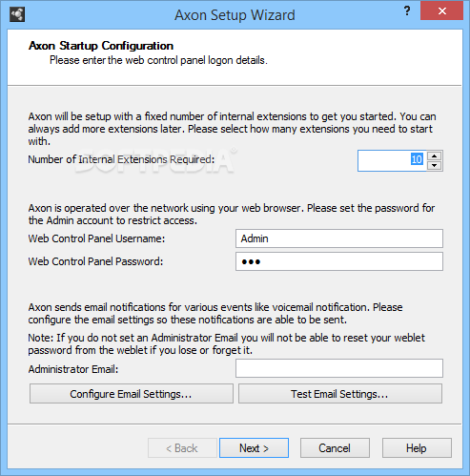470x476 pixels.
Task: Click the Help button at bottom
Action: click(x=417, y=448)
